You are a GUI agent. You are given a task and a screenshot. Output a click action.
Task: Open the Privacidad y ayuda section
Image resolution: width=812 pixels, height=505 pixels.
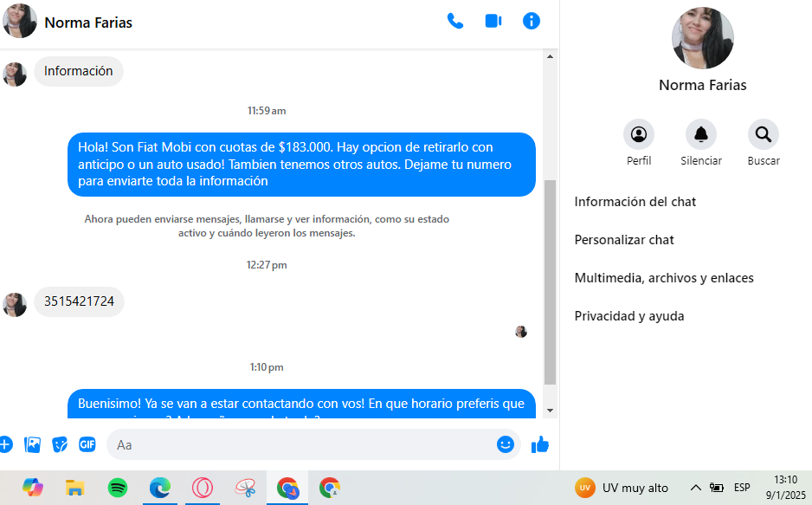629,316
